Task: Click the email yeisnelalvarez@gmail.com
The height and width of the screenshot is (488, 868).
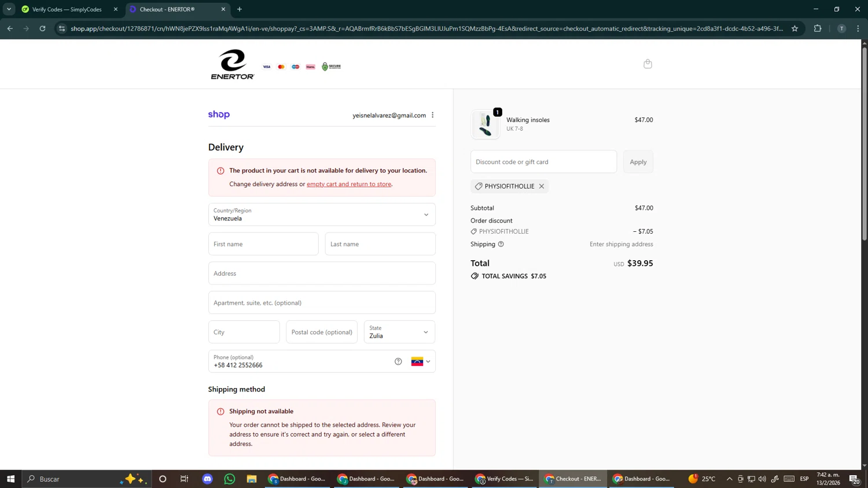Action: pos(389,115)
